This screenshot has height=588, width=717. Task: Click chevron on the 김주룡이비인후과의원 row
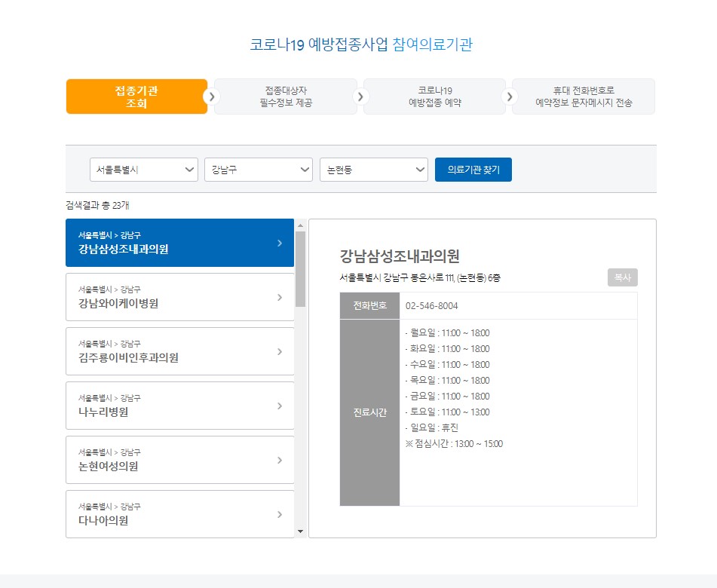(x=280, y=351)
